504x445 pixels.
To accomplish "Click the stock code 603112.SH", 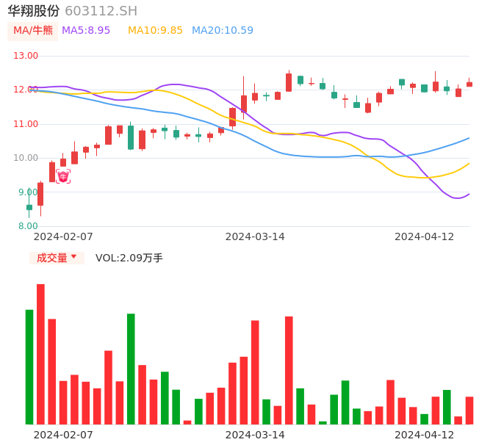I will [x=101, y=11].
